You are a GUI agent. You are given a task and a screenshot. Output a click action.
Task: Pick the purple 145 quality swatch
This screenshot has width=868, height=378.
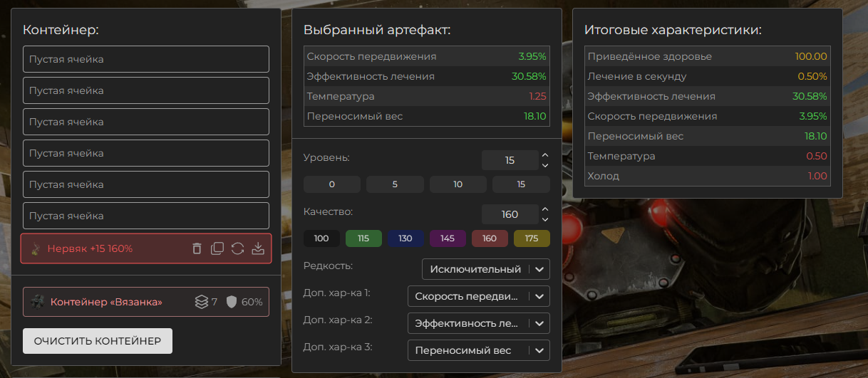point(448,238)
